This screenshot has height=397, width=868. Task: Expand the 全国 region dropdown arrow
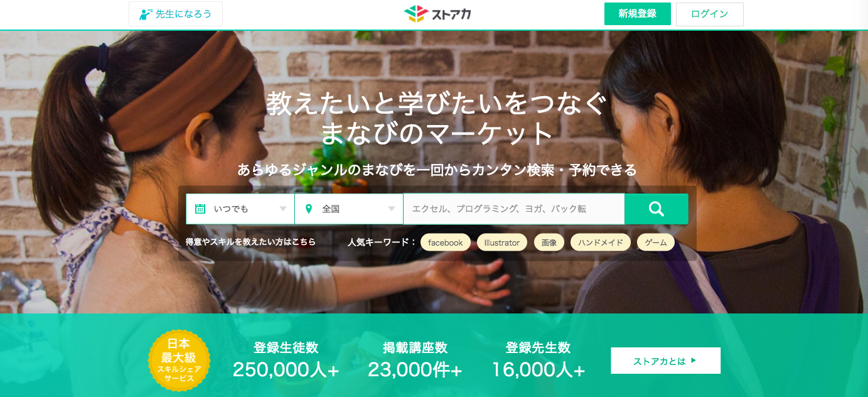tap(392, 209)
